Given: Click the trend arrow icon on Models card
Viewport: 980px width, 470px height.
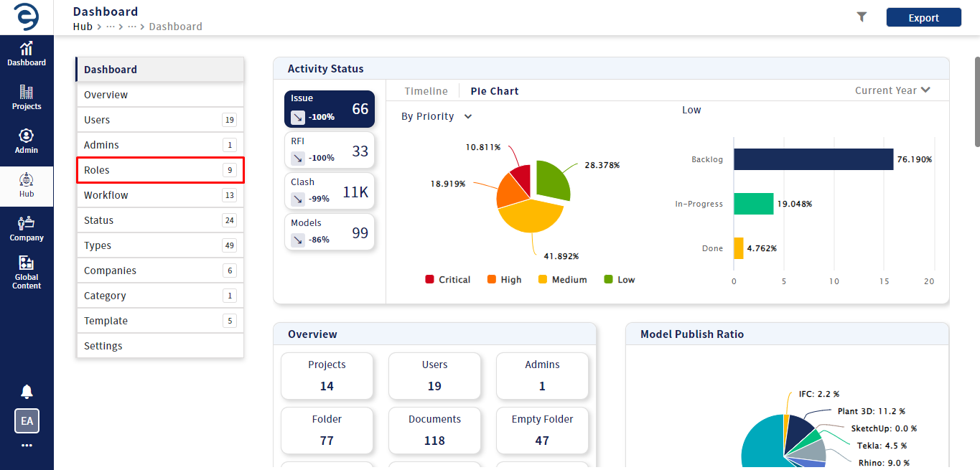Looking at the screenshot, I should (x=298, y=240).
